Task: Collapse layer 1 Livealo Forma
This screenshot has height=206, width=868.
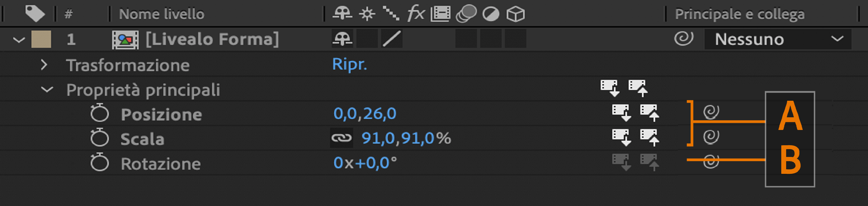Action: point(19,40)
